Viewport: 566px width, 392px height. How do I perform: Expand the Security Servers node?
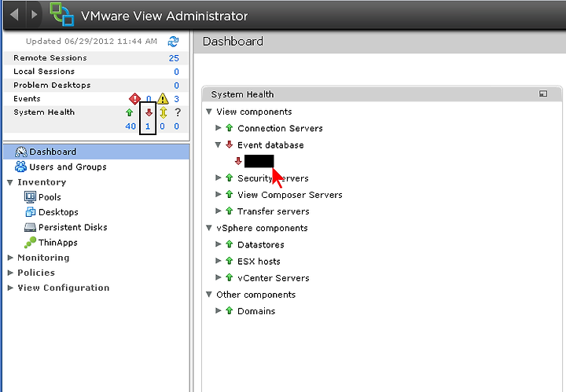pyautogui.click(x=218, y=178)
